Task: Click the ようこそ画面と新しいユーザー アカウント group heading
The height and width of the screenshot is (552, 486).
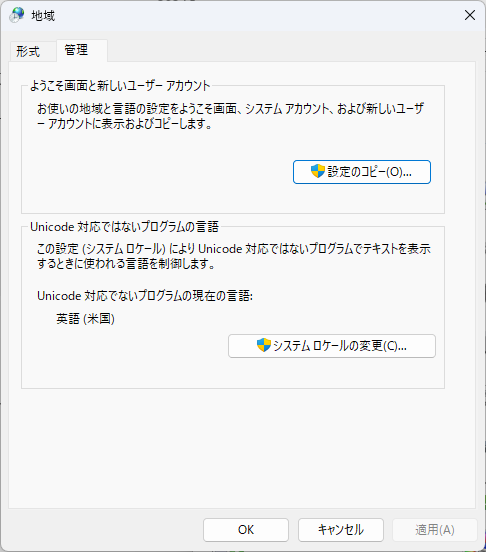Action: coord(120,86)
